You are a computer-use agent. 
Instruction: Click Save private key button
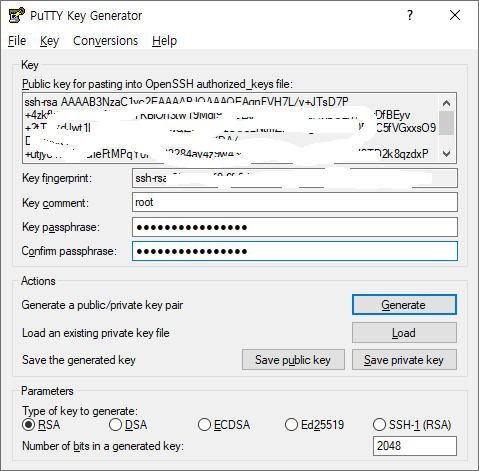pyautogui.click(x=404, y=360)
